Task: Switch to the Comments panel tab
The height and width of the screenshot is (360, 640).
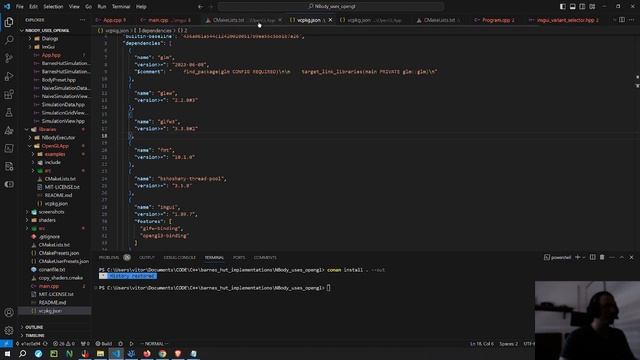Action: (x=265, y=258)
